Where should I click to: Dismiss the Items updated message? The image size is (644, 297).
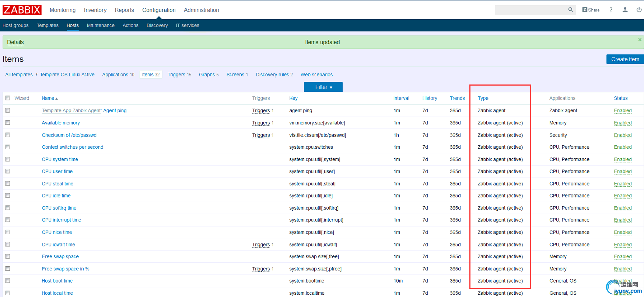640,40
